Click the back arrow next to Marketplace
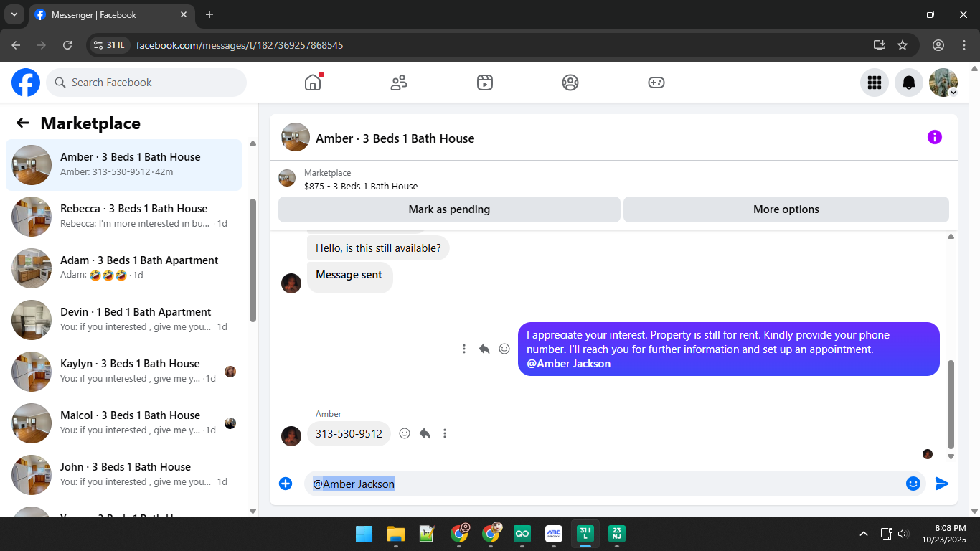This screenshot has width=980, height=551. tap(23, 123)
